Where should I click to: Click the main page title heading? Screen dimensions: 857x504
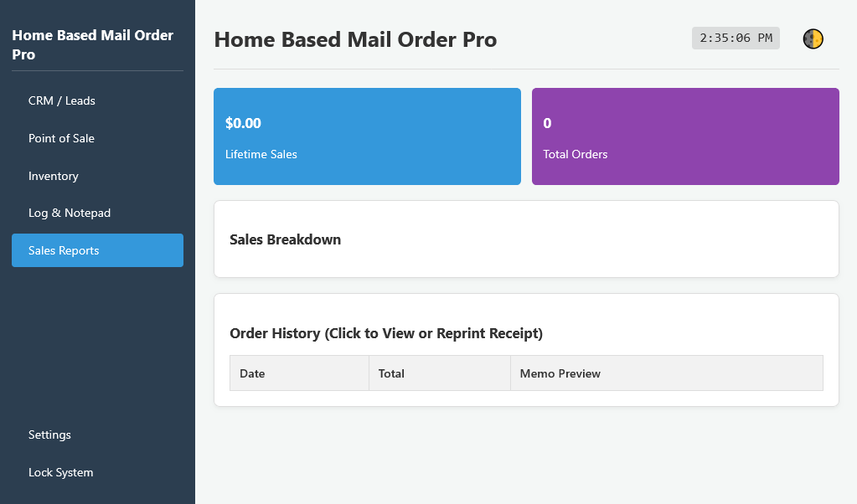point(355,39)
